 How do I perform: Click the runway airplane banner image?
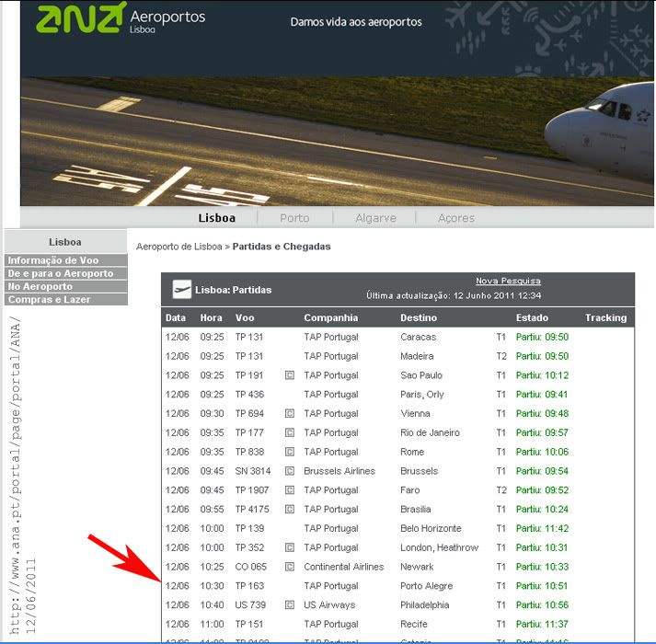tap(337, 142)
